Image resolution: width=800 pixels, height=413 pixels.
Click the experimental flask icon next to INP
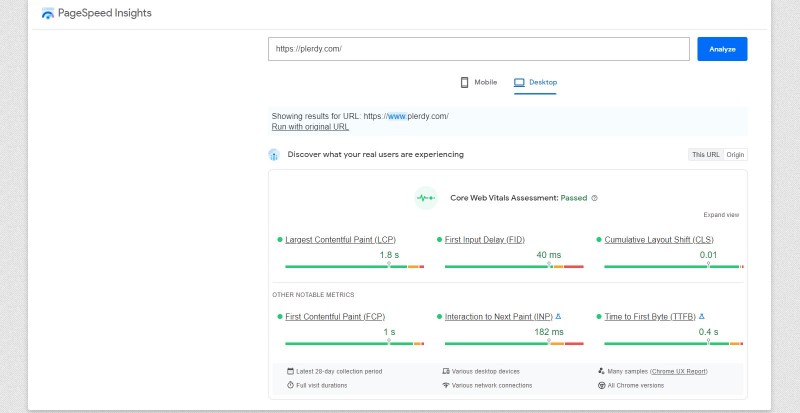coord(558,317)
